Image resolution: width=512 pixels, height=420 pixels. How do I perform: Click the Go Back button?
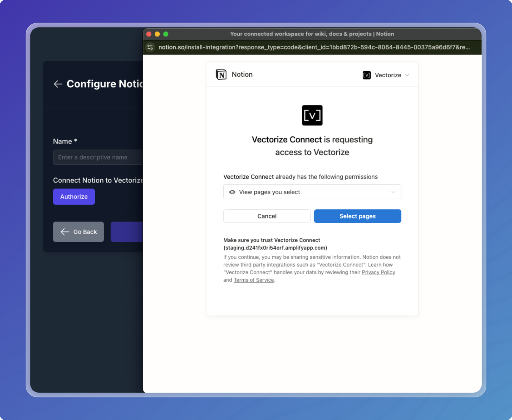78,232
